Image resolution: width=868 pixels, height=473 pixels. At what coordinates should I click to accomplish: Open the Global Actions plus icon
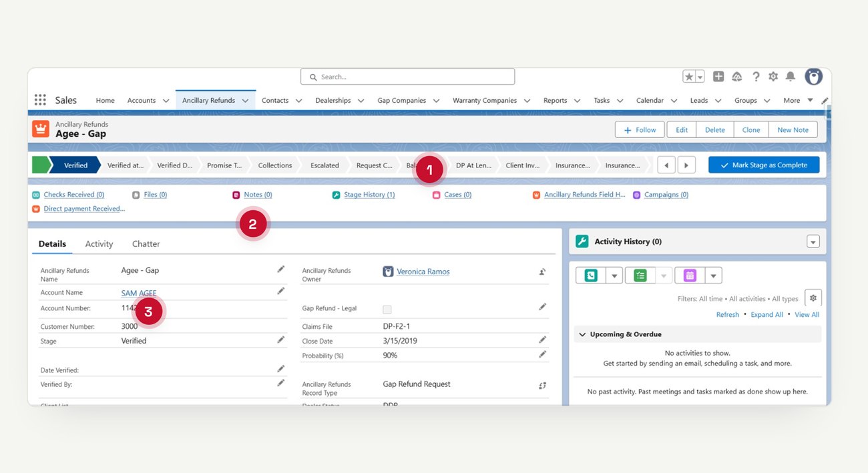[x=718, y=77]
